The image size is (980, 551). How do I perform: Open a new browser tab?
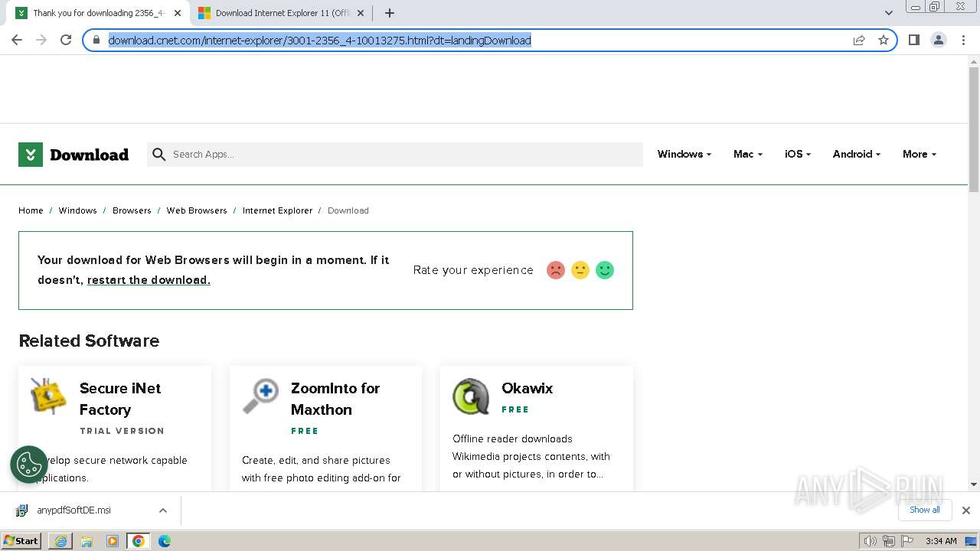tap(390, 13)
